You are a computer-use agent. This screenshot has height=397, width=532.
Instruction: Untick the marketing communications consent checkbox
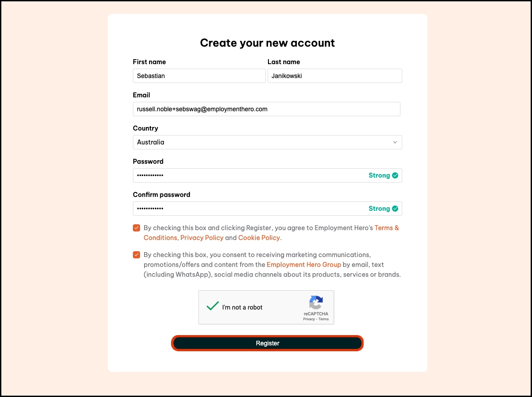click(x=136, y=255)
